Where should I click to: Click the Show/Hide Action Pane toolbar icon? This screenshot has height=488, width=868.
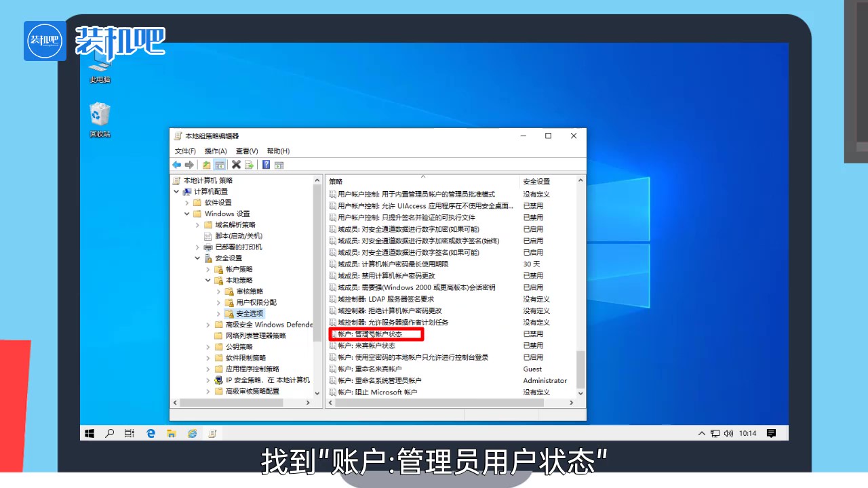tap(279, 165)
